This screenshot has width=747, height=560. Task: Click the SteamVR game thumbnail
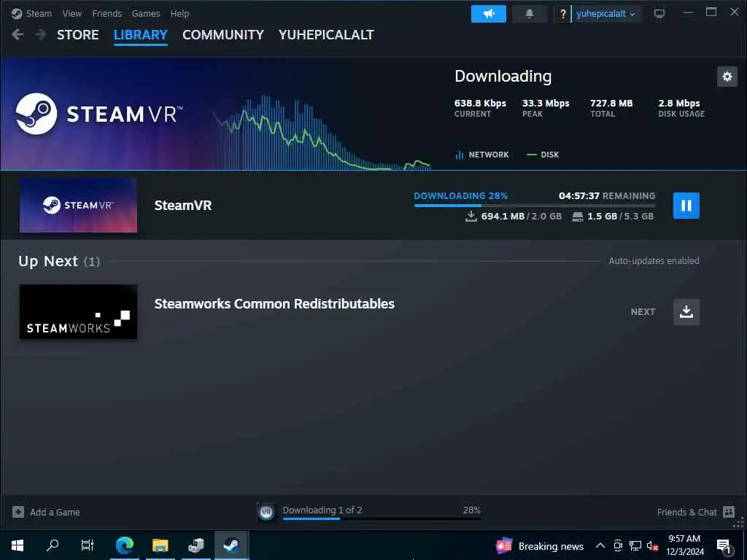(78, 205)
